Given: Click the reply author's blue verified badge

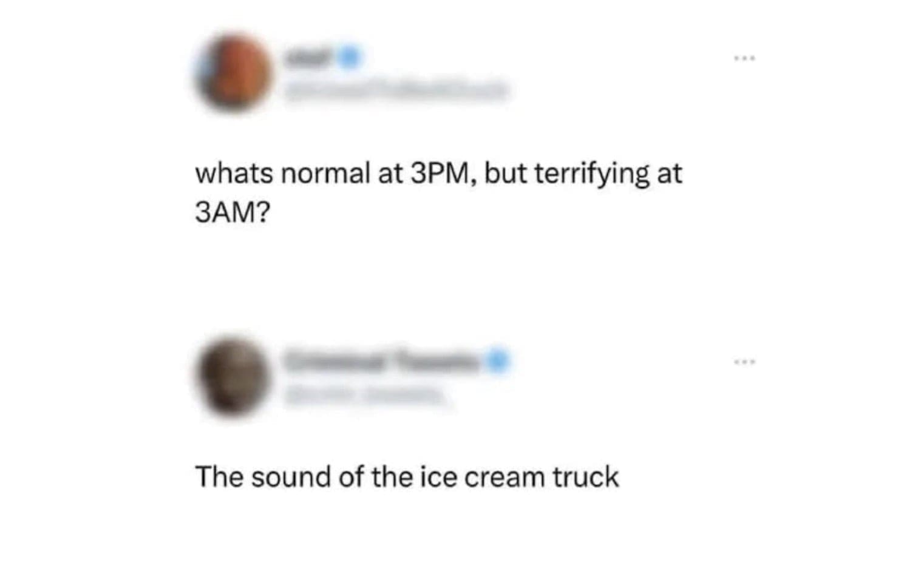Looking at the screenshot, I should pyautogui.click(x=497, y=360).
